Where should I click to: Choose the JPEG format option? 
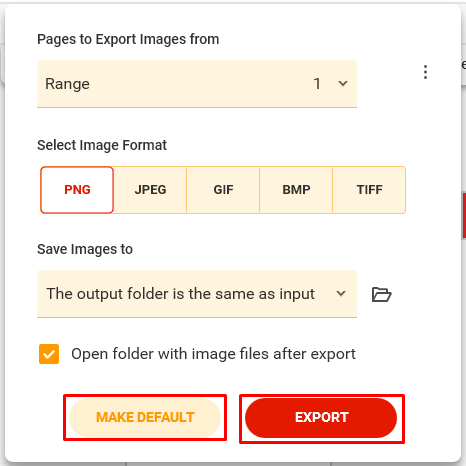pyautogui.click(x=150, y=190)
